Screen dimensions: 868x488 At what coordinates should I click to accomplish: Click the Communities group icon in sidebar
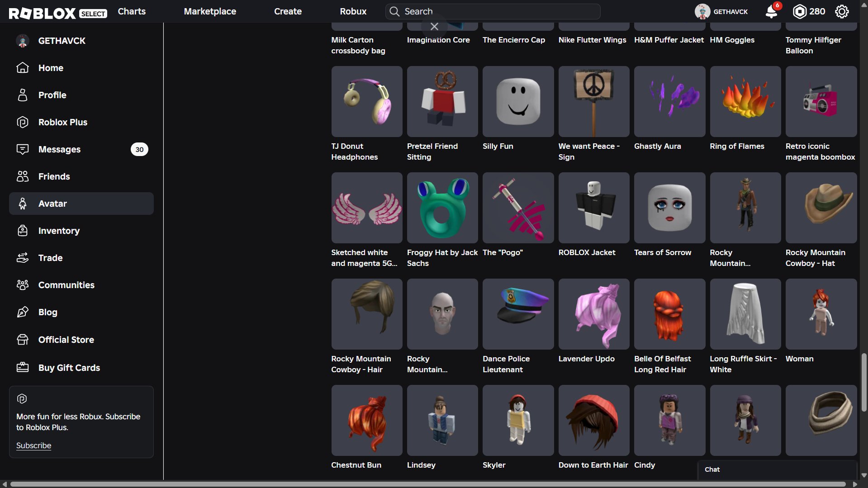(x=23, y=285)
